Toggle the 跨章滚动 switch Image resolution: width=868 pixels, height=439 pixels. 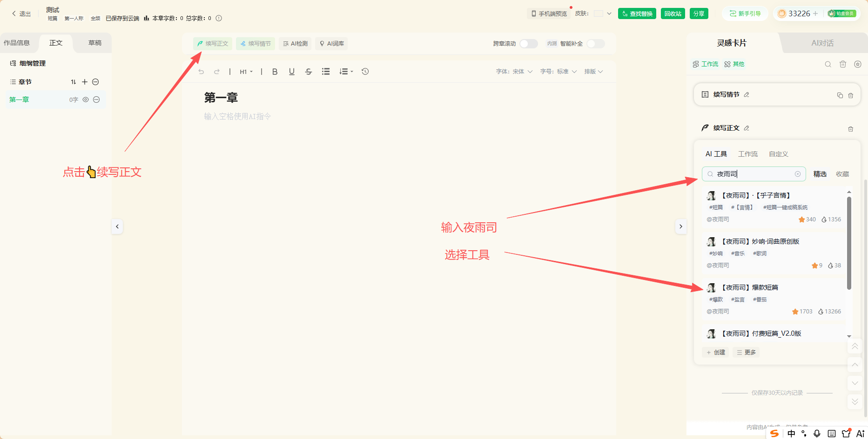tap(528, 44)
